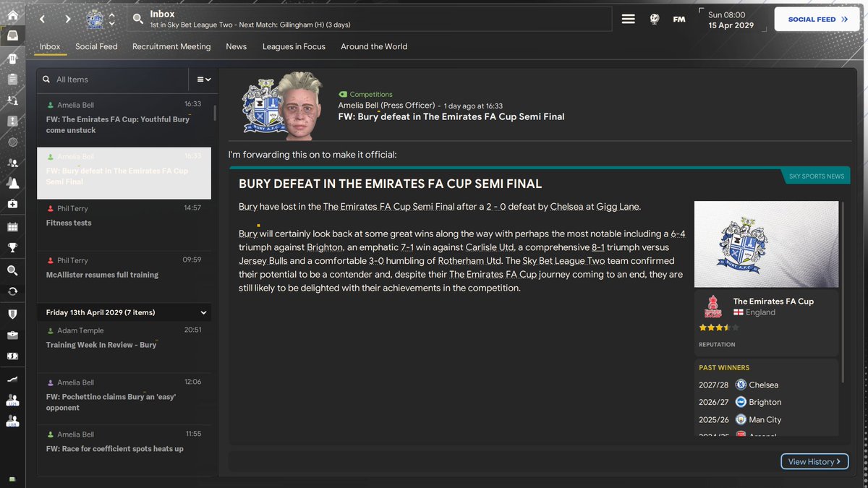Open the Bury club badge dropdown arrow
This screenshot has width=868, height=488.
(112, 20)
